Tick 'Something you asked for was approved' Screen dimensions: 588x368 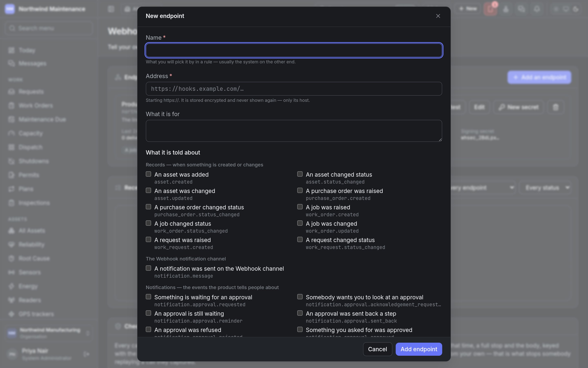tap(300, 329)
